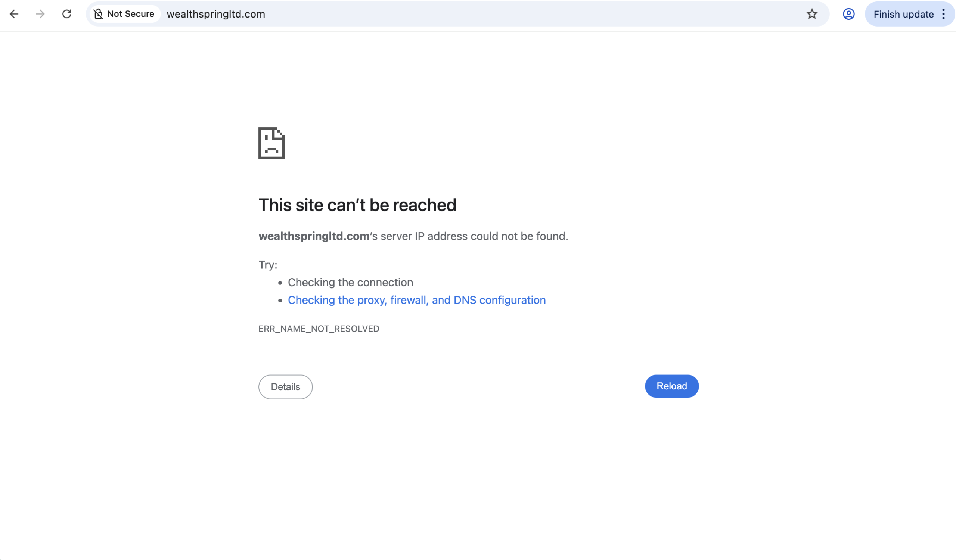Click the crossed-out lock security icon
The height and width of the screenshot is (560, 956).
(x=98, y=14)
